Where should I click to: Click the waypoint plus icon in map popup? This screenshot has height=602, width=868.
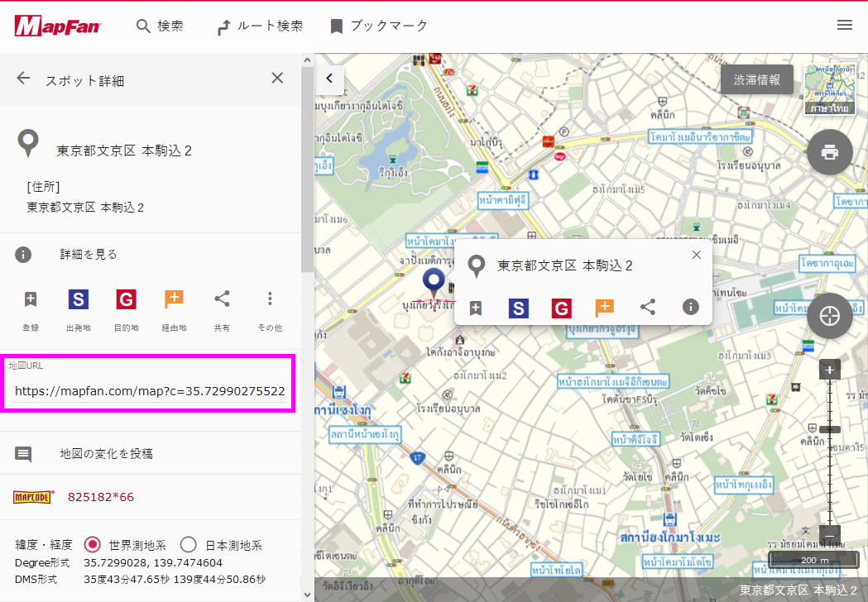click(x=604, y=308)
